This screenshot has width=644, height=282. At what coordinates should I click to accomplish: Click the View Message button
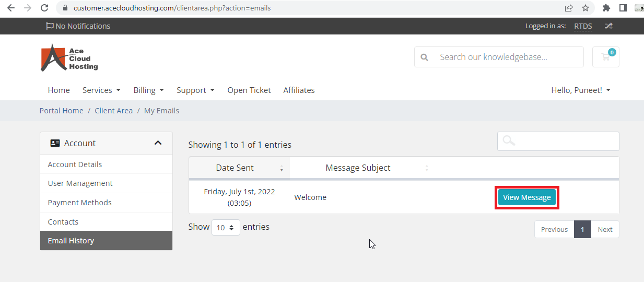click(x=527, y=197)
